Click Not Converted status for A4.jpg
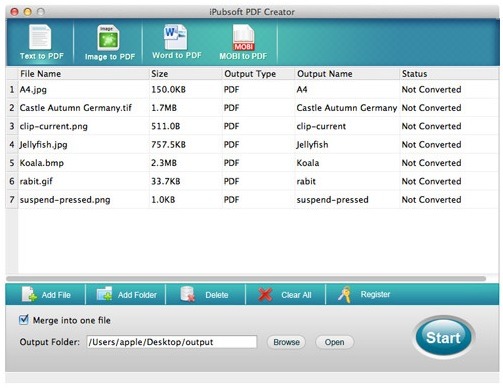The height and width of the screenshot is (392, 503). click(x=431, y=90)
